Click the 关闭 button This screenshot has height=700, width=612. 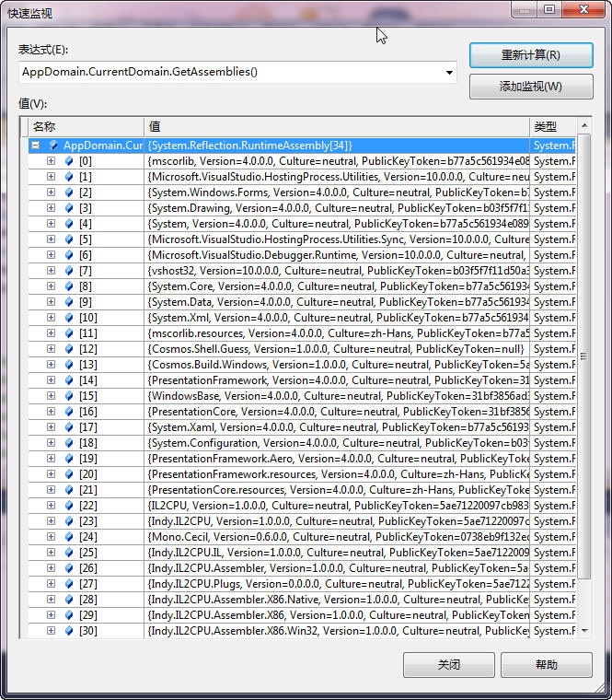(449, 665)
